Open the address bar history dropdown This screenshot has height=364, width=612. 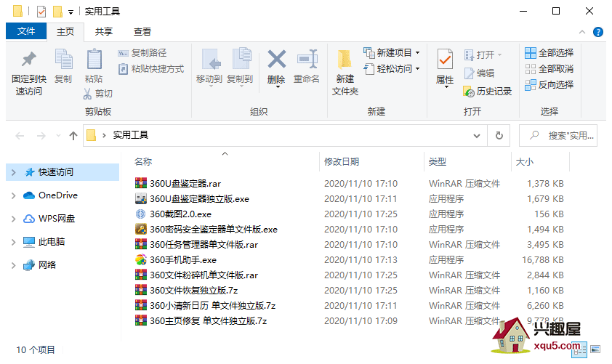tap(477, 136)
